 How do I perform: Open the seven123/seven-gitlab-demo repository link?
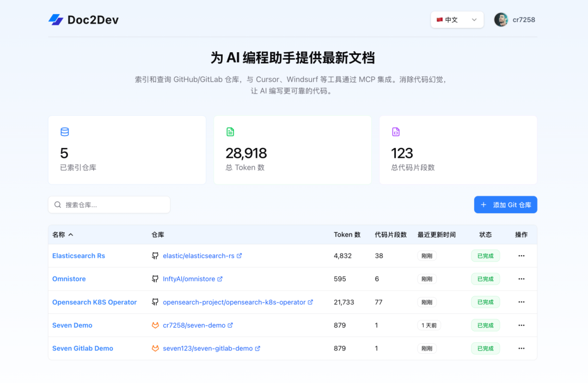(x=207, y=348)
